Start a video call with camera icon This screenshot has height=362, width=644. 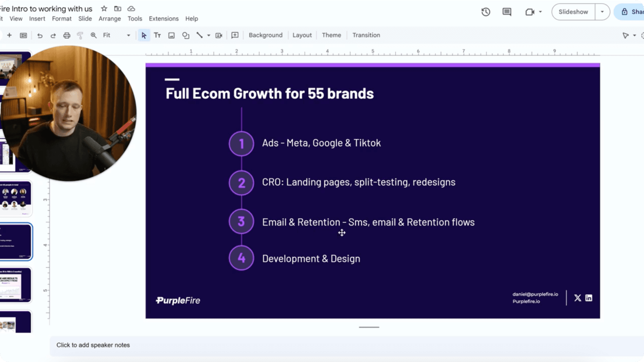pyautogui.click(x=530, y=12)
